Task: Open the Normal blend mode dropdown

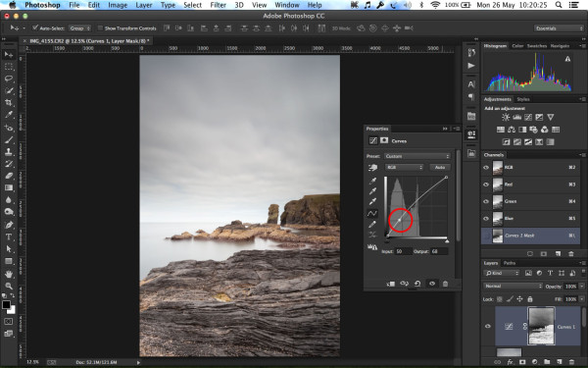Action: pos(513,286)
